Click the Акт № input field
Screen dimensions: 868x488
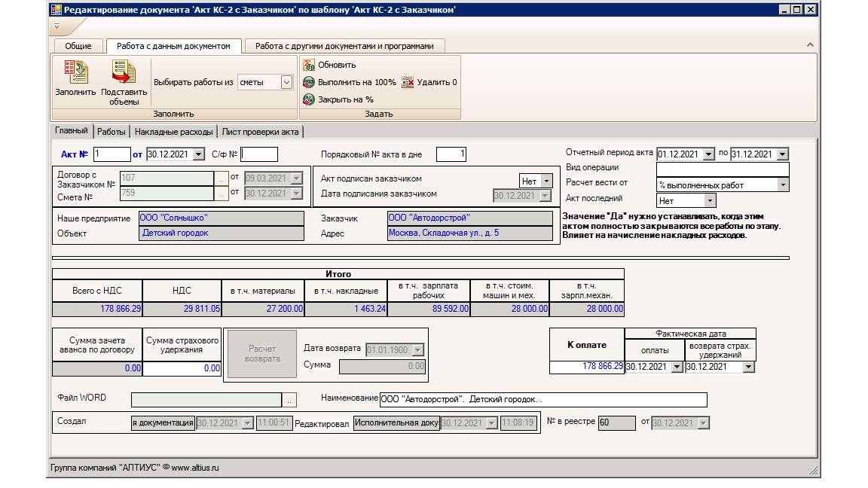pos(112,154)
